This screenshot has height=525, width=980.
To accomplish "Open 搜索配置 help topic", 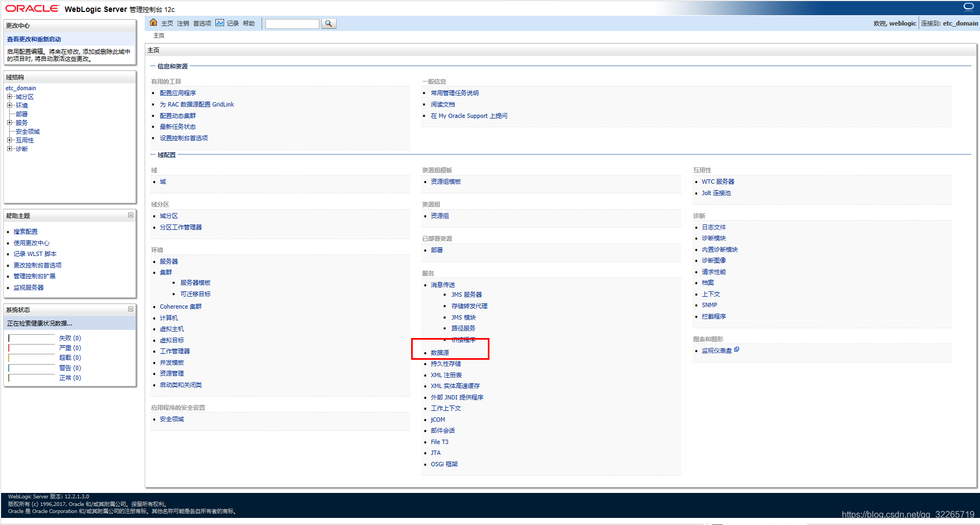I will point(26,232).
